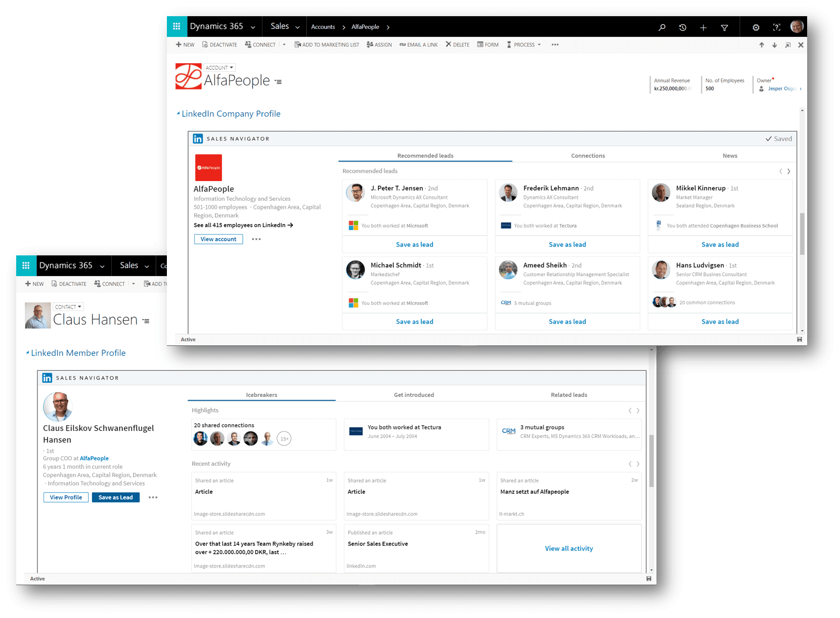Click ADD TO MARKETING LIST
This screenshot has height=618, width=840.
point(327,45)
